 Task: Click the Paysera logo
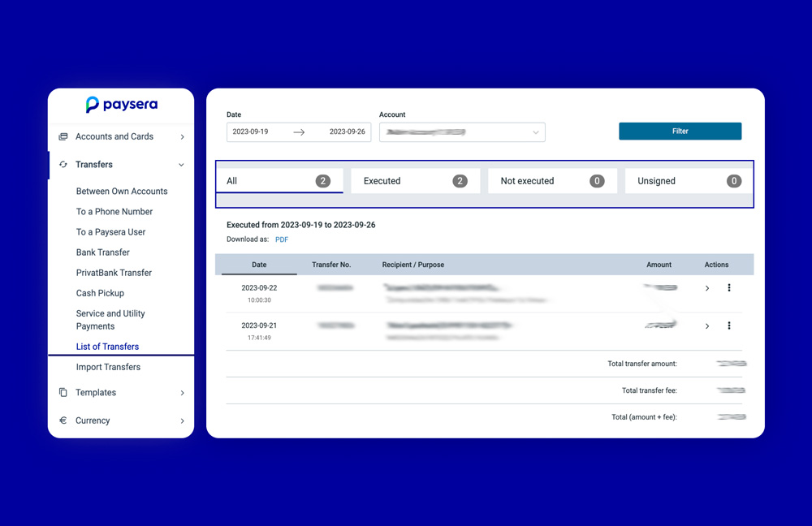(x=121, y=105)
